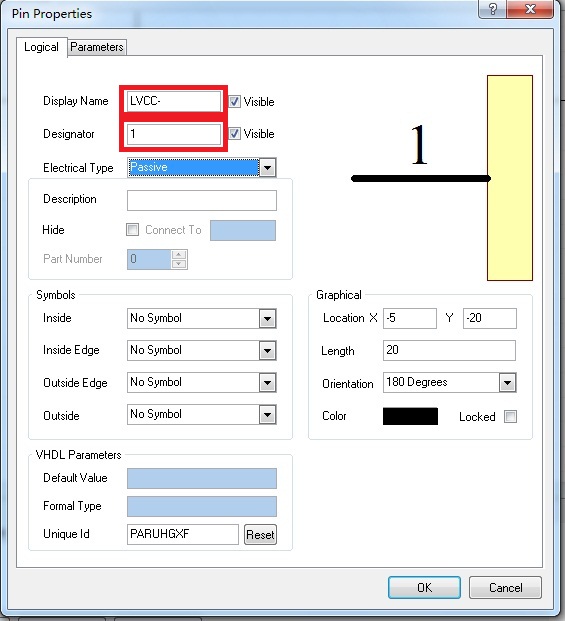Click the Cancel button
Viewport: 565px width, 621px height.
(505, 587)
